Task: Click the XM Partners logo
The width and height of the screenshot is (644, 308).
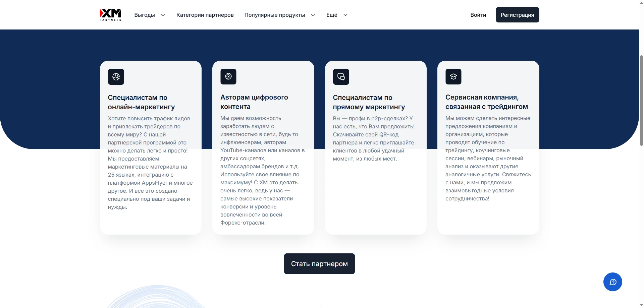Action: coord(110,15)
